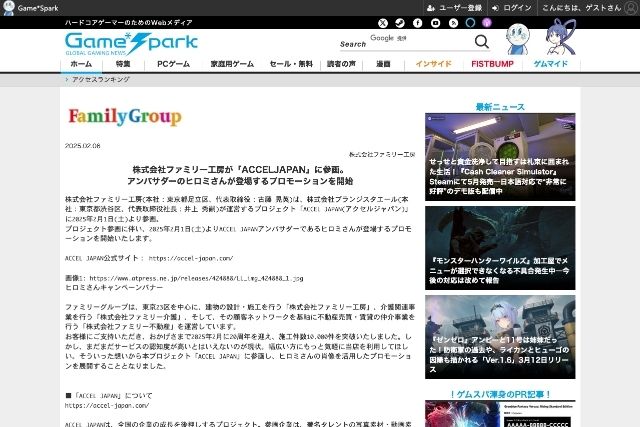Open the セール・無料 navigation tab
The height and width of the screenshot is (427, 640).
click(291, 64)
